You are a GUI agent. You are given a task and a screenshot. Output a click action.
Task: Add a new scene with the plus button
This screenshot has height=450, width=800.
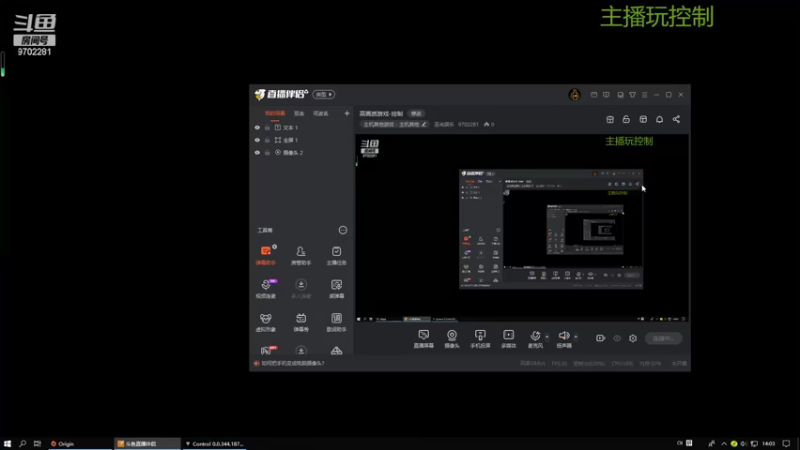point(347,113)
